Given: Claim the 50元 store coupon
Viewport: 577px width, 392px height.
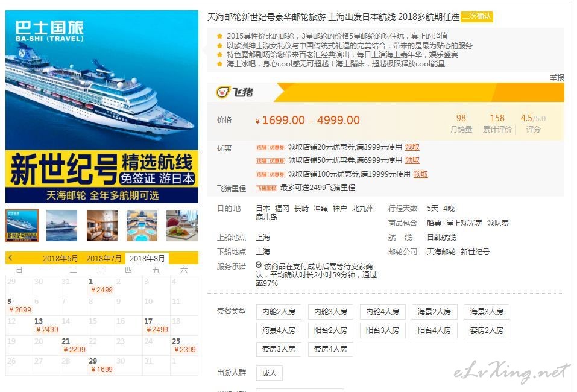Looking at the screenshot, I should click(412, 160).
